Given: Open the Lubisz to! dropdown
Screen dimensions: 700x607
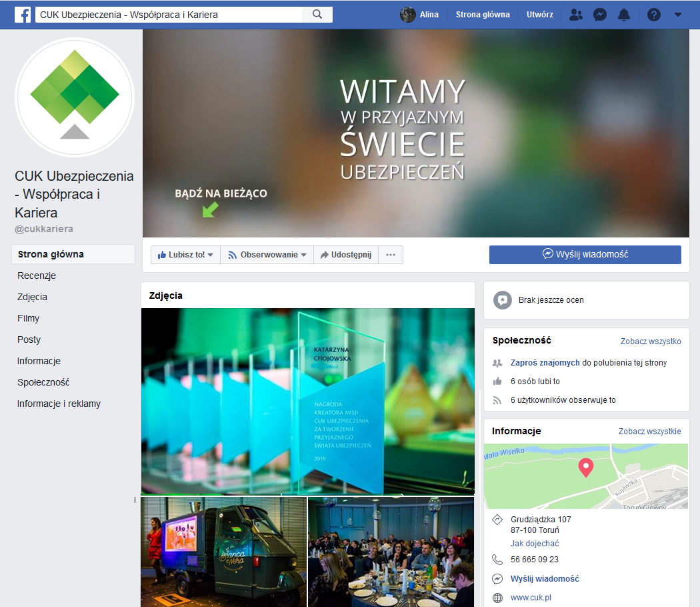Looking at the screenshot, I should pyautogui.click(x=185, y=255).
